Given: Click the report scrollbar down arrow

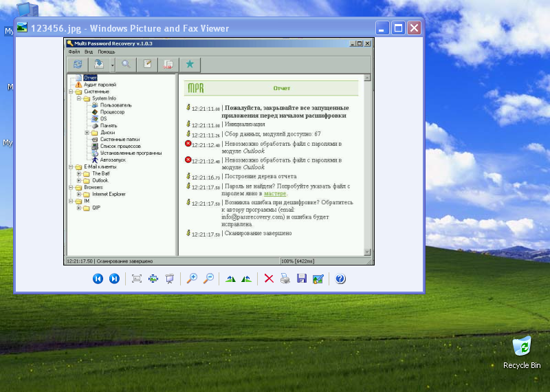Looking at the screenshot, I should pos(367,252).
